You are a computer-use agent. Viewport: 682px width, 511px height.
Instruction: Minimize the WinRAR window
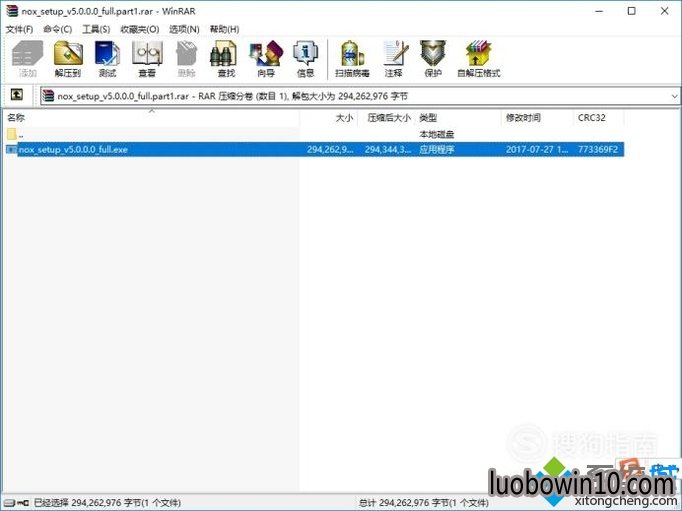pos(599,11)
